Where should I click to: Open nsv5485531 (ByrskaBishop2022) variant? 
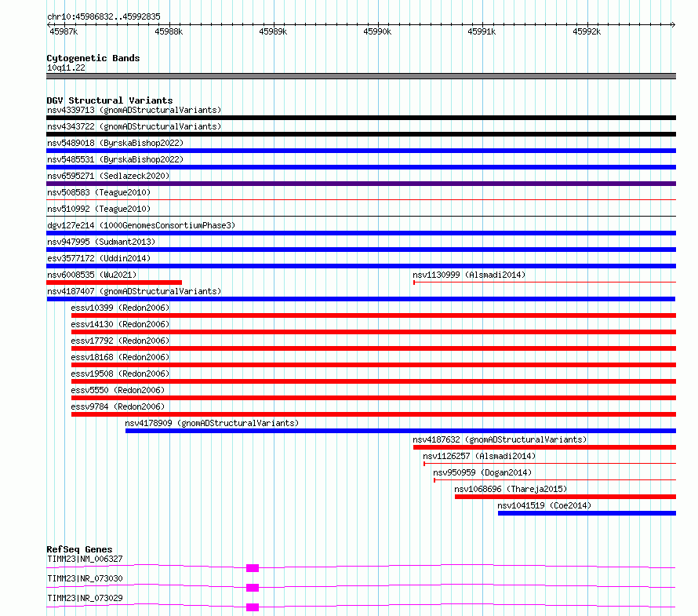pos(115,159)
